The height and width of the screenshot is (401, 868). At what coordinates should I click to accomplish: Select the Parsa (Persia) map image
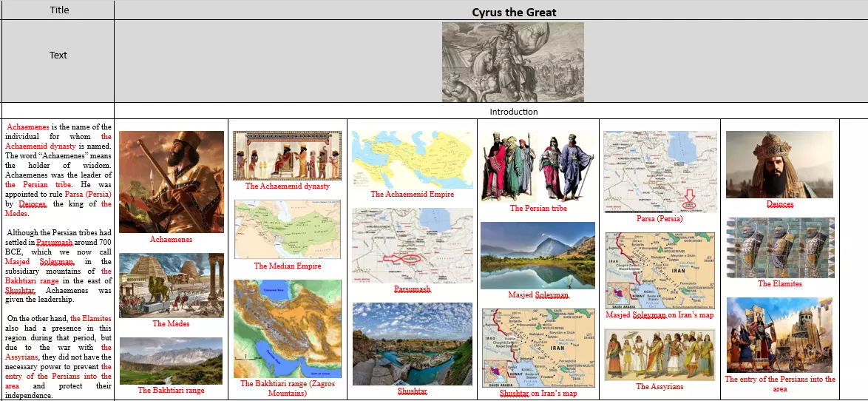click(660, 172)
